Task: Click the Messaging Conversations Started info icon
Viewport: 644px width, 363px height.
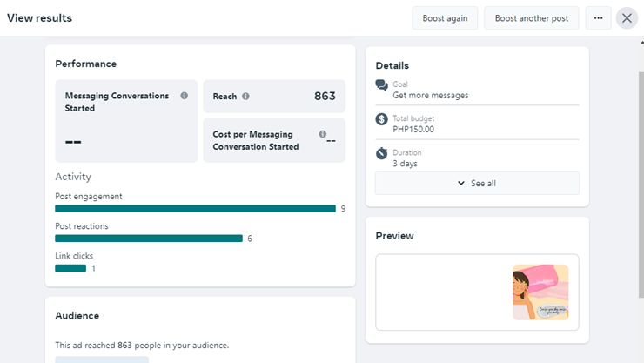Action: 184,96
